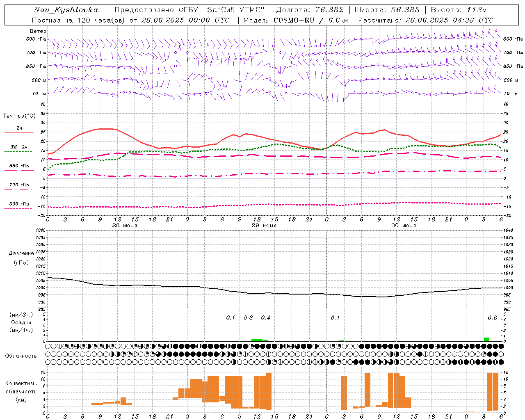Click left "700 гПа" wind level label
The height and width of the screenshot is (420, 525).
[36, 52]
